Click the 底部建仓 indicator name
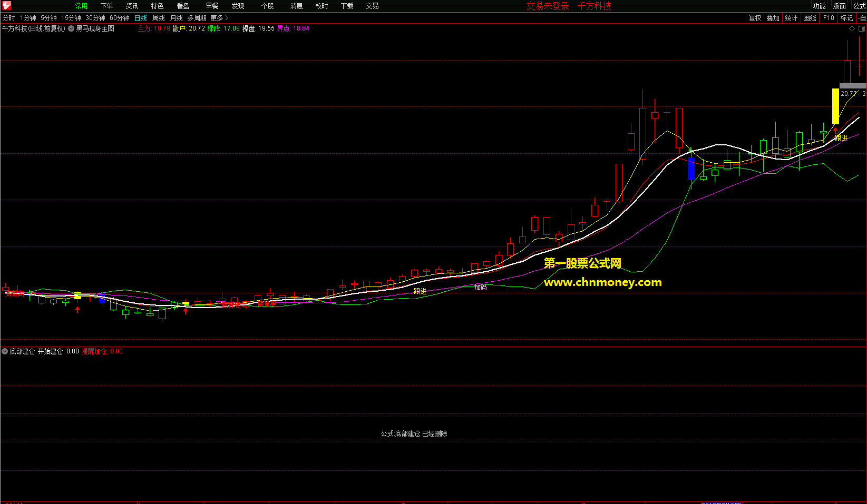 pyautogui.click(x=22, y=351)
